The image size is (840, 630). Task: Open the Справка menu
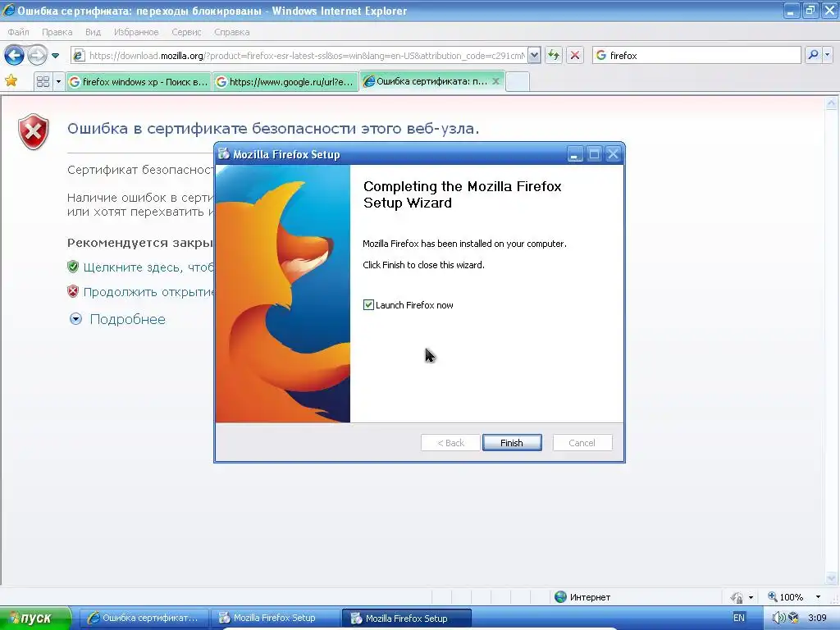[232, 32]
